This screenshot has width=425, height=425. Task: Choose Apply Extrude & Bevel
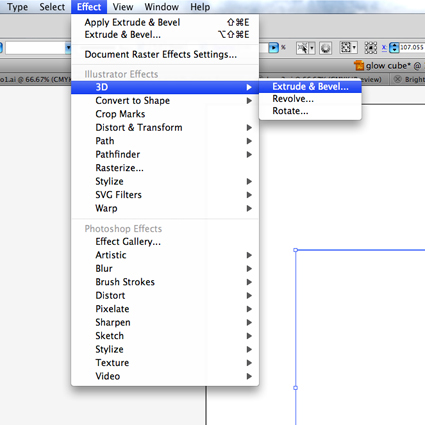165,22
